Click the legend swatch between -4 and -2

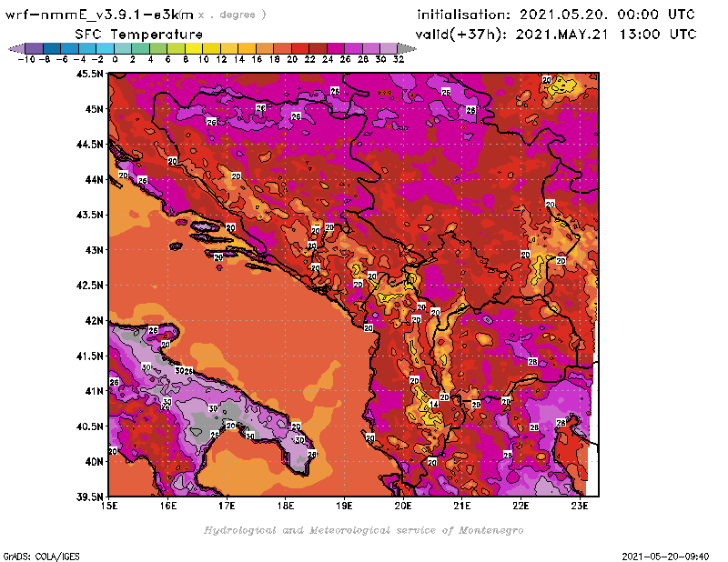(x=87, y=48)
